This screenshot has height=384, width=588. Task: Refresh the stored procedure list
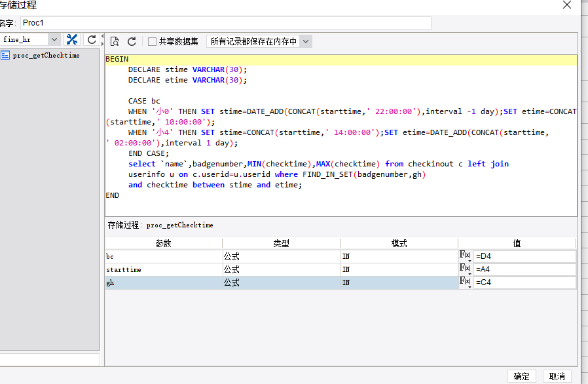tap(92, 39)
